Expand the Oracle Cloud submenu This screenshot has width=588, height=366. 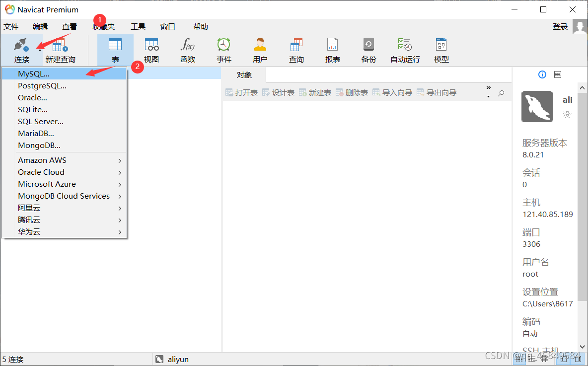point(64,172)
